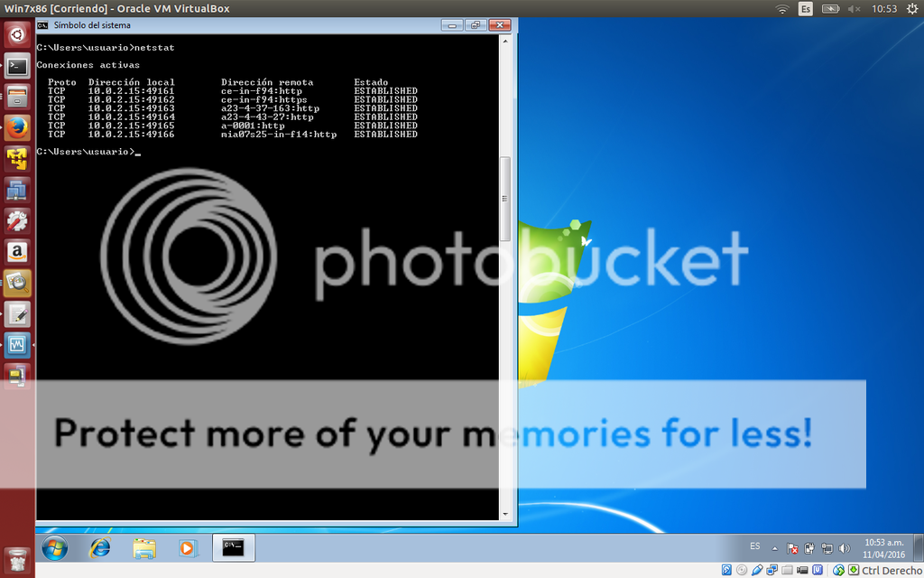Image resolution: width=924 pixels, height=578 pixels.
Task: Open Windows Explorer folder on taskbar
Action: [x=143, y=548]
